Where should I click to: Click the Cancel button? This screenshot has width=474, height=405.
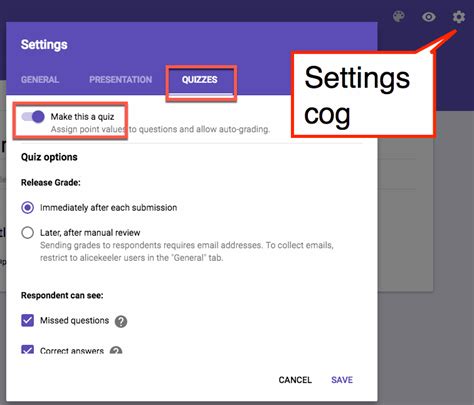(x=295, y=380)
